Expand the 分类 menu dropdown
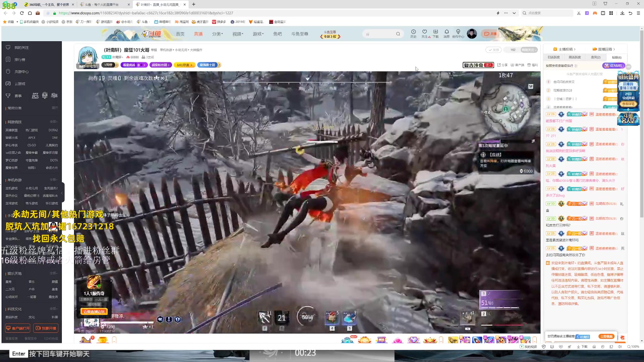644x362 pixels. 217,34
